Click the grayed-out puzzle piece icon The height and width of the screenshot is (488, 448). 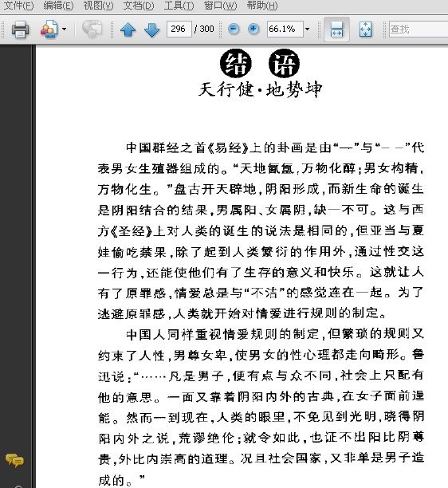point(92,30)
